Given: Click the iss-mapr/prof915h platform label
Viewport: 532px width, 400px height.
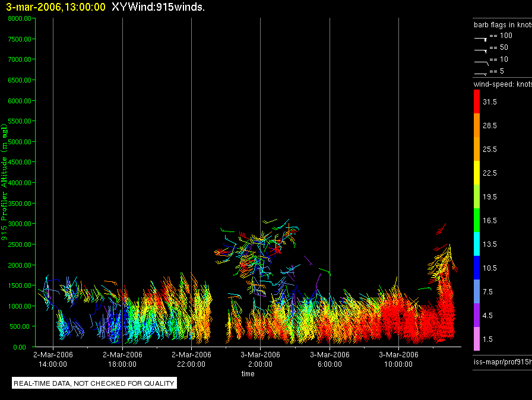Looking at the screenshot, I should tap(502, 361).
